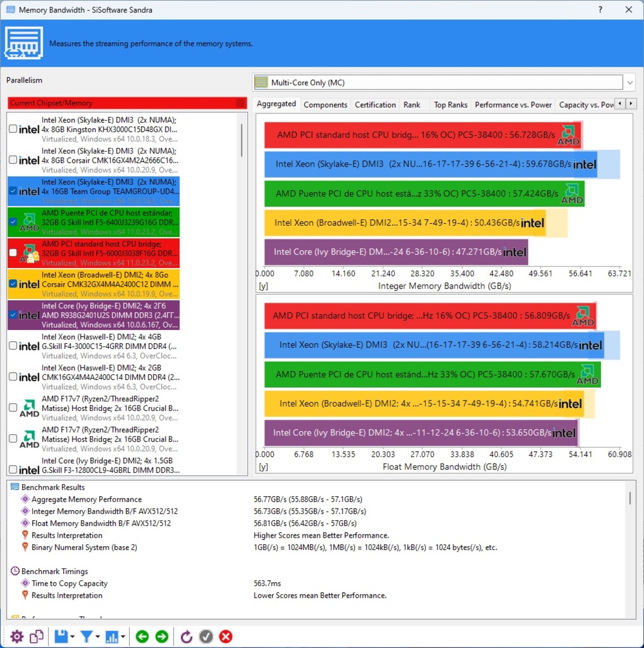Click the [y] axis toggle under Integer chart

263,286
